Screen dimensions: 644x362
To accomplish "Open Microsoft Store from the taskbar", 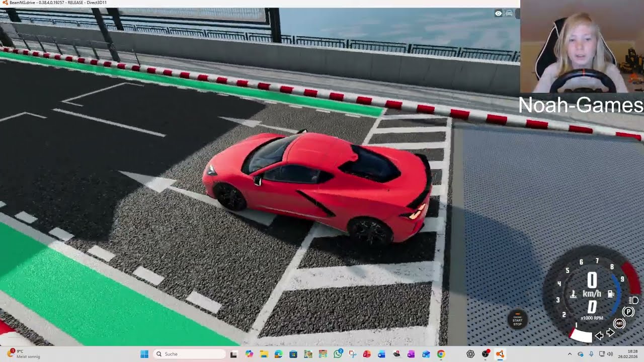I will pyautogui.click(x=293, y=354).
